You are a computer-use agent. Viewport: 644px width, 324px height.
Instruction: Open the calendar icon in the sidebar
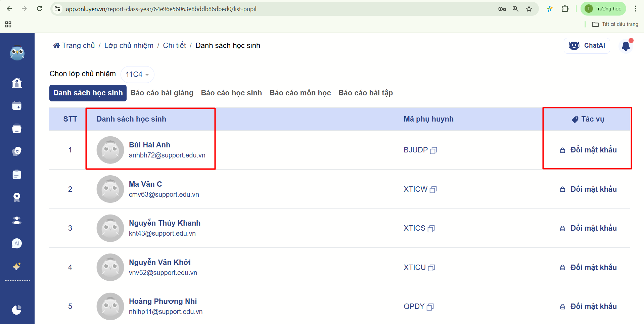click(17, 106)
